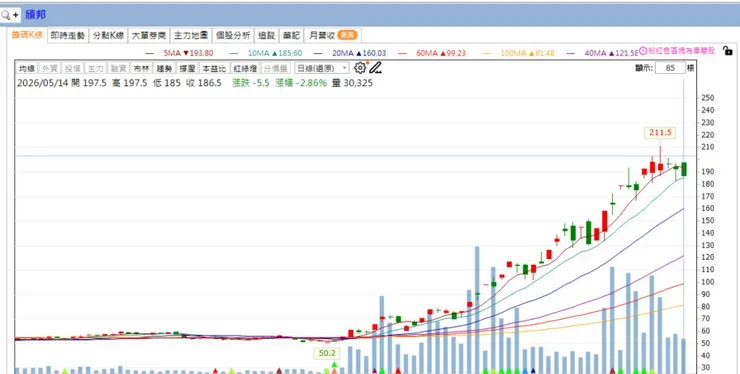
Task: Toggle the unlock padlock icon
Action: (727, 51)
